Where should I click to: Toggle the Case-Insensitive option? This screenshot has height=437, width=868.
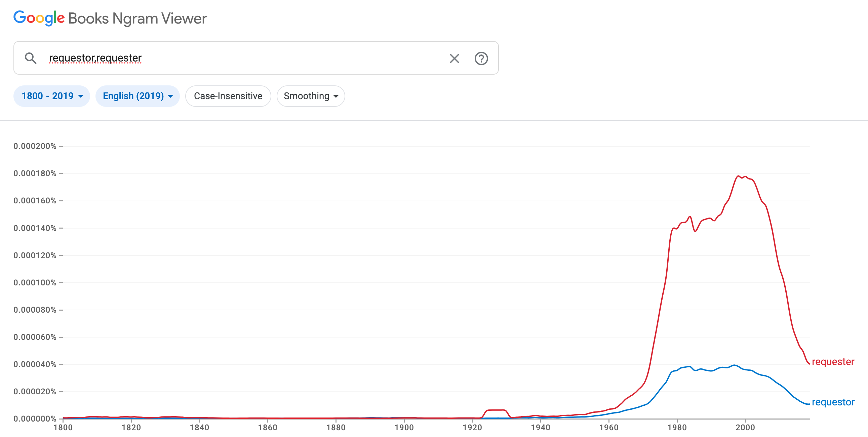pyautogui.click(x=228, y=96)
